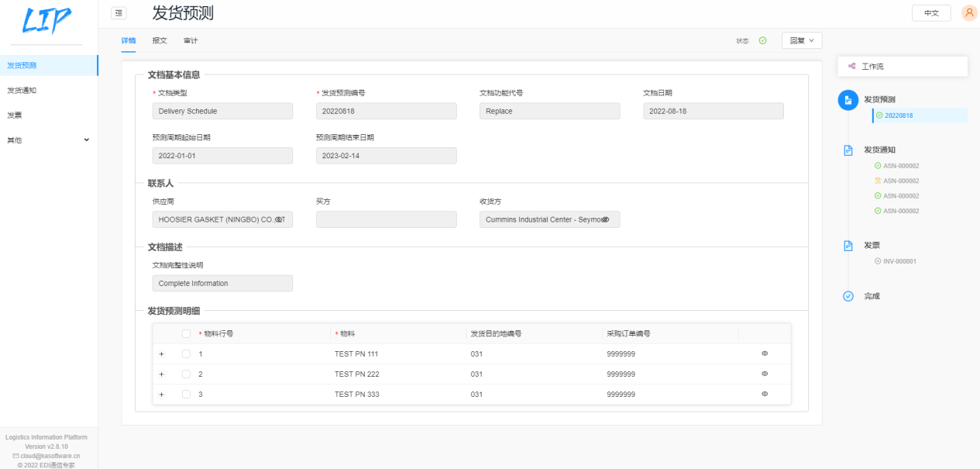This screenshot has width=980, height=469.
Task: Collapse the sidebar with the menu fold icon
Action: (x=119, y=12)
